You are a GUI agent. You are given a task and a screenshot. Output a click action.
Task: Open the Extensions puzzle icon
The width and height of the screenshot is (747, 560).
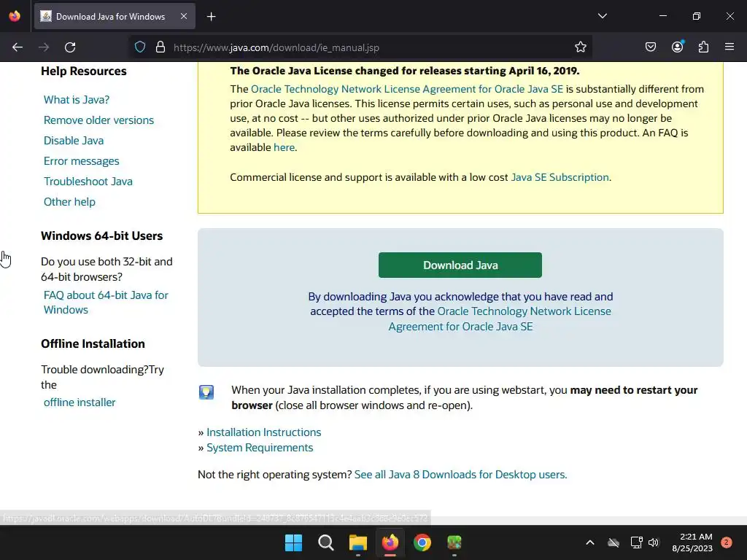click(x=704, y=47)
